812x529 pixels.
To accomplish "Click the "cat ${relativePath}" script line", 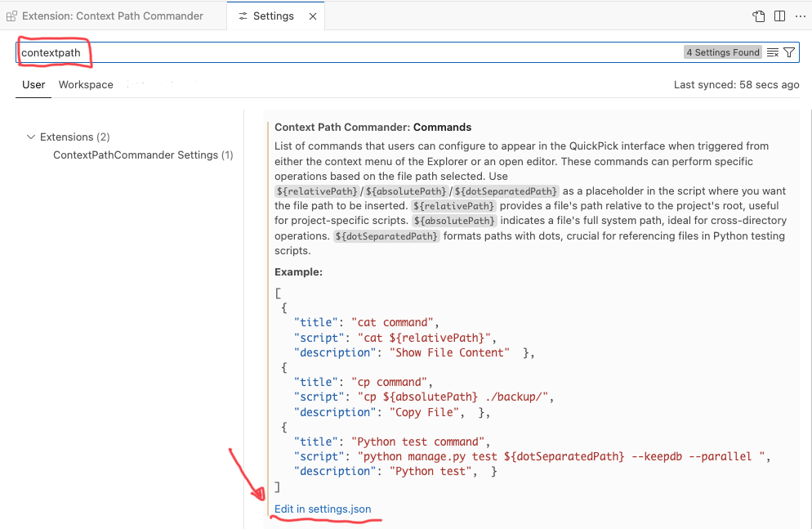I will (x=395, y=338).
